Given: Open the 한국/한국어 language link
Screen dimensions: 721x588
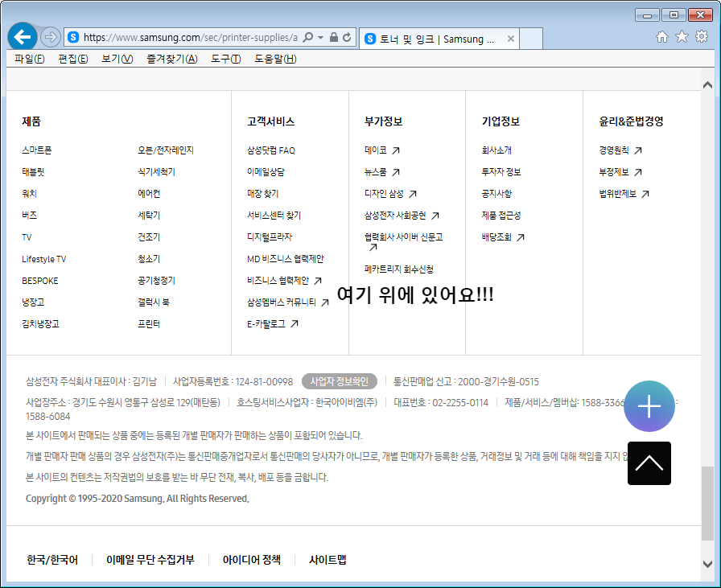Looking at the screenshot, I should click(x=52, y=560).
